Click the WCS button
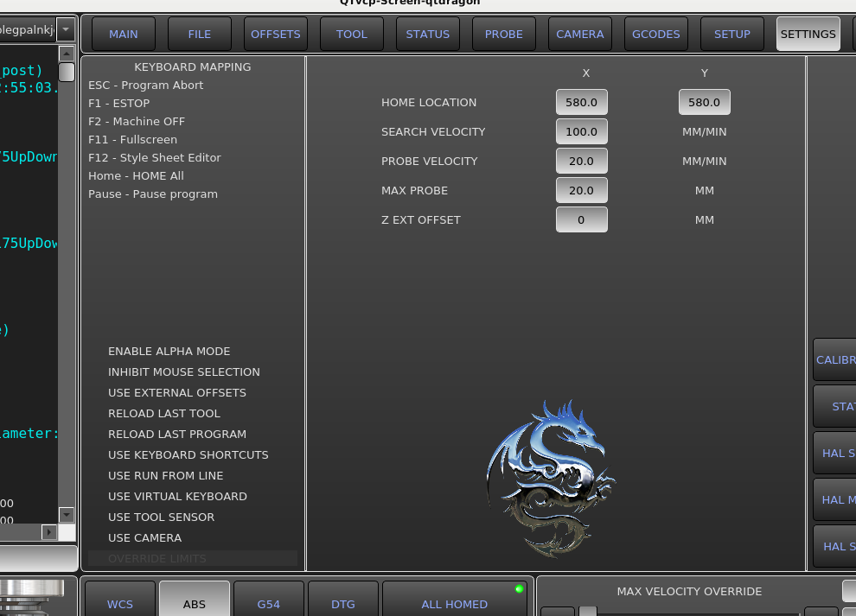This screenshot has width=856, height=616. [120, 603]
